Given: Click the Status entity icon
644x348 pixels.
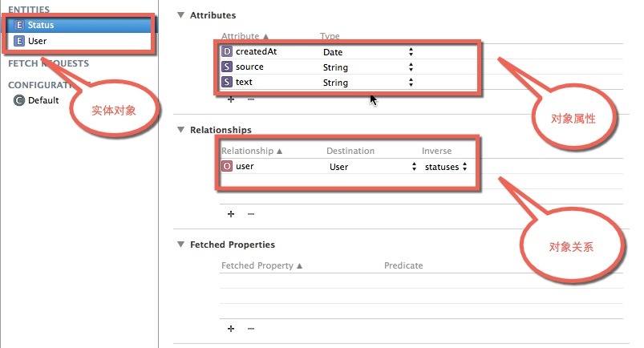Looking at the screenshot, I should tap(20, 25).
